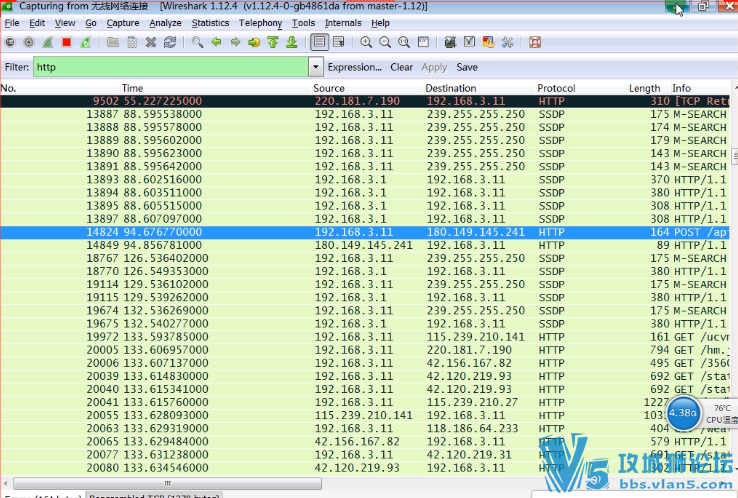The image size is (738, 498).
Task: Open the File menu
Action: click(x=12, y=23)
